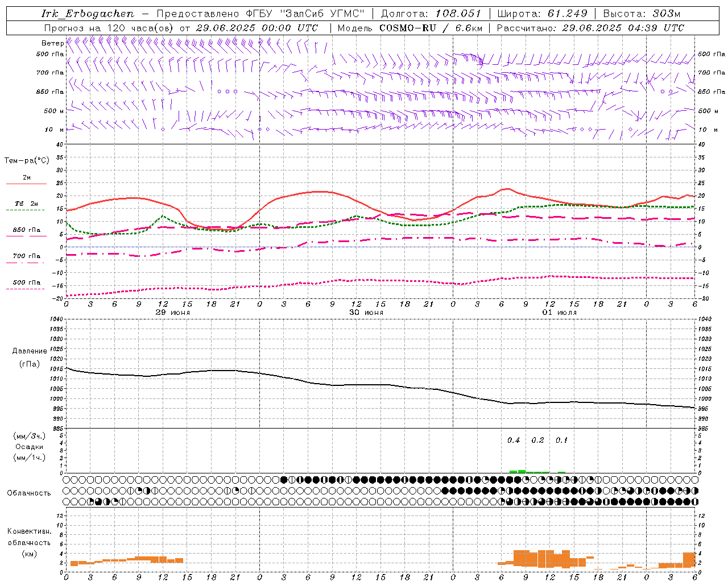Click the station name Irk_Erbogachen
This screenshot has height=582, width=728.
[x=88, y=14]
